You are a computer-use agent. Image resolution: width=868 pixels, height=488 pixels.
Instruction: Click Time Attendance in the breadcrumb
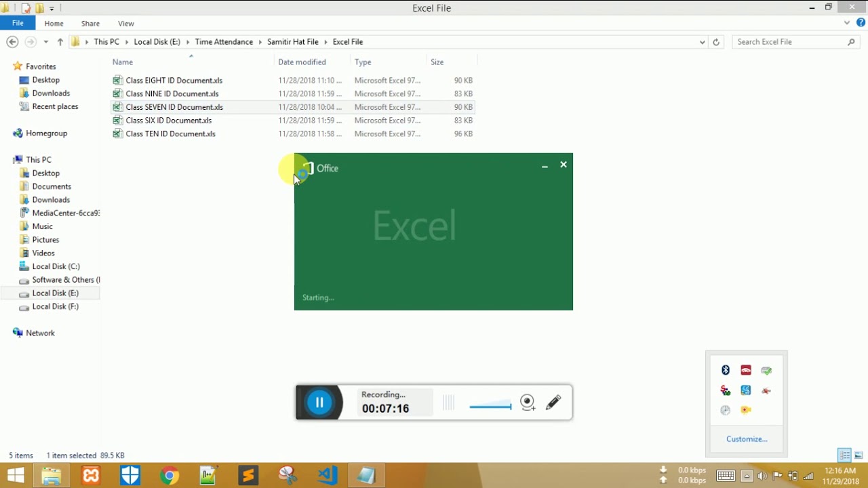click(x=224, y=42)
